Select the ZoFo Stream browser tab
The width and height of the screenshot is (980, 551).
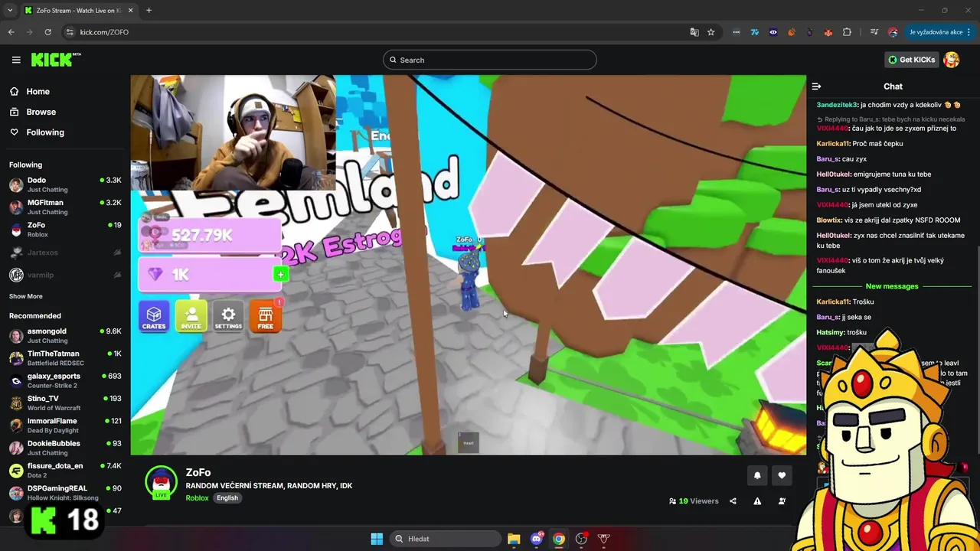78,11
